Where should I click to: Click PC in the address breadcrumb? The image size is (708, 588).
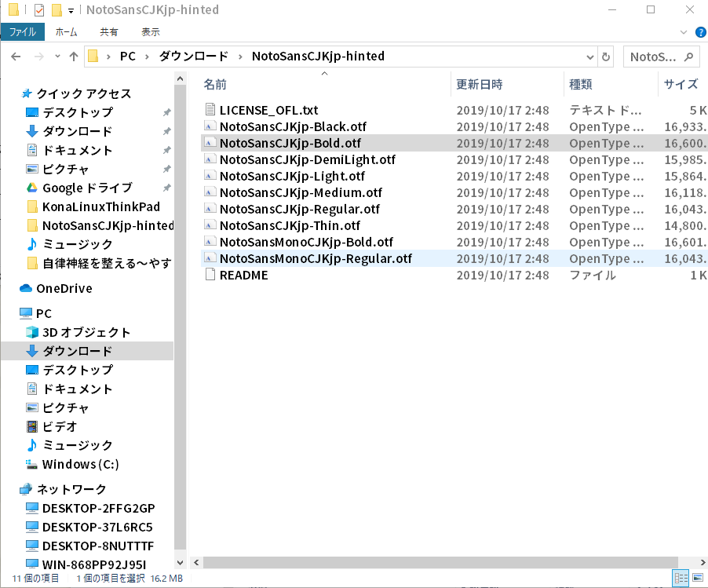pyautogui.click(x=128, y=57)
